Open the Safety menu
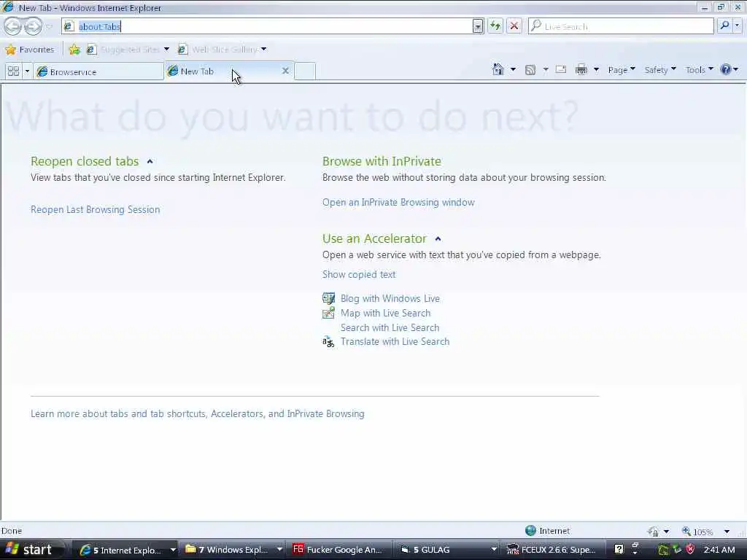The width and height of the screenshot is (747, 560). pyautogui.click(x=660, y=70)
